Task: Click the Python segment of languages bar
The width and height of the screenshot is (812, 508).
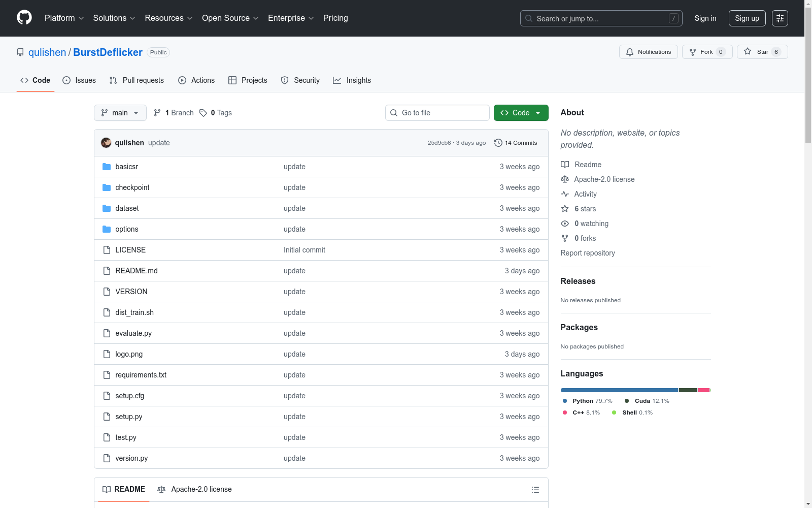Action: point(620,390)
